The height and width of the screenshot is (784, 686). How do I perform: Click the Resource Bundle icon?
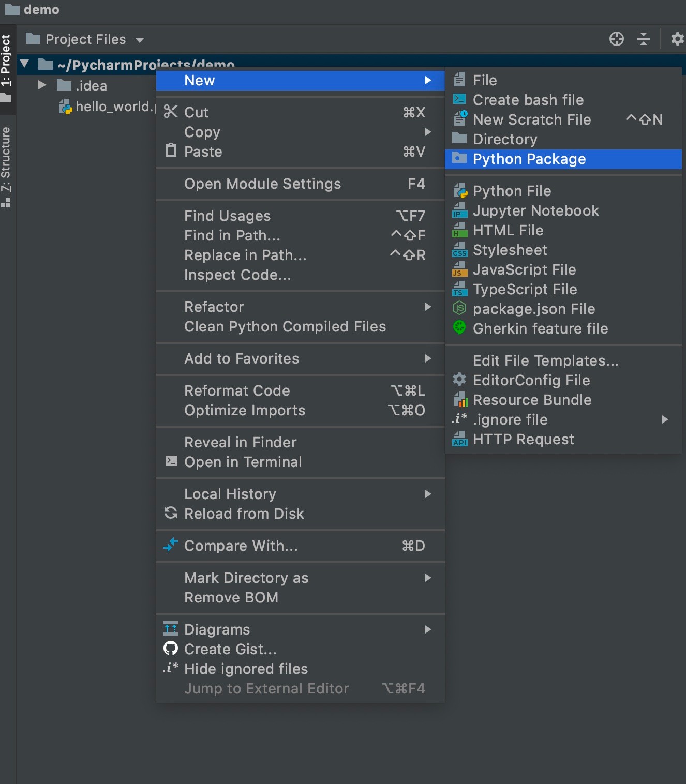pyautogui.click(x=460, y=399)
